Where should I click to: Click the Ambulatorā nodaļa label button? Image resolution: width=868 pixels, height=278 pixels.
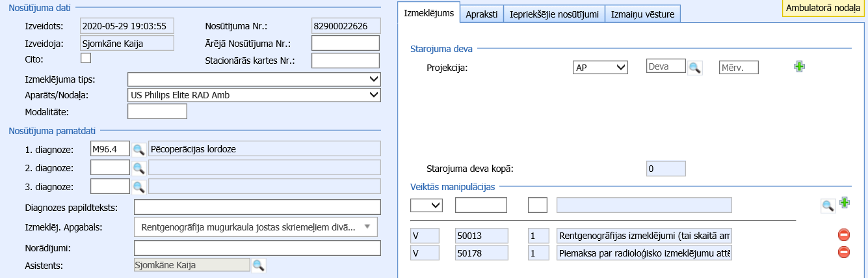click(x=824, y=8)
